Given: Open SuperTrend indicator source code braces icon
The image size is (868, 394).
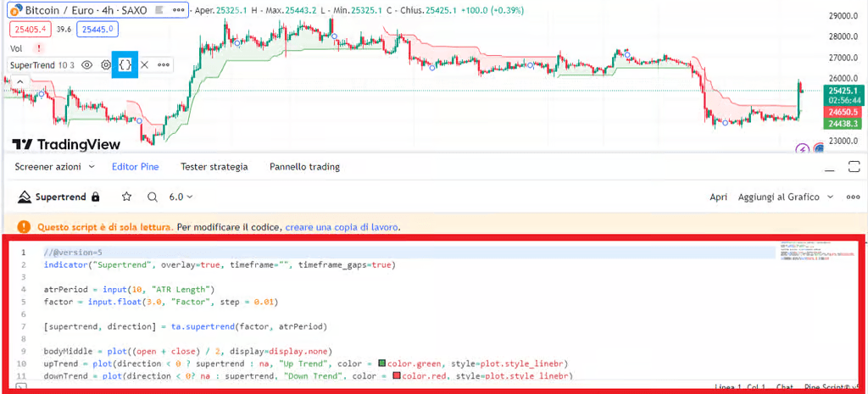Looking at the screenshot, I should 125,64.
